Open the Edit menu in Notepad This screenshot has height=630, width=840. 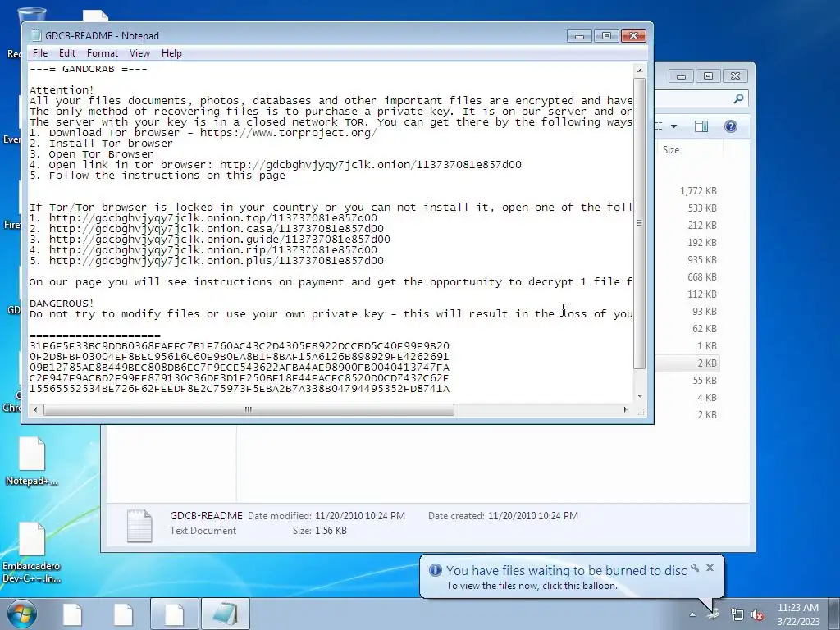tap(67, 53)
